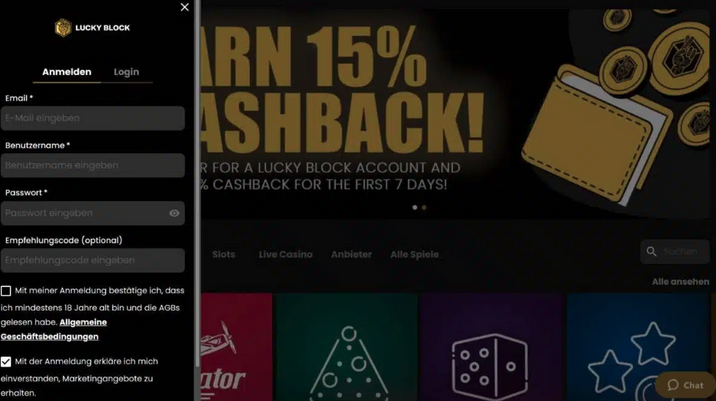Viewport: 716px width, 401px height.
Task: Click the Lucky Block logo icon
Action: point(63,28)
